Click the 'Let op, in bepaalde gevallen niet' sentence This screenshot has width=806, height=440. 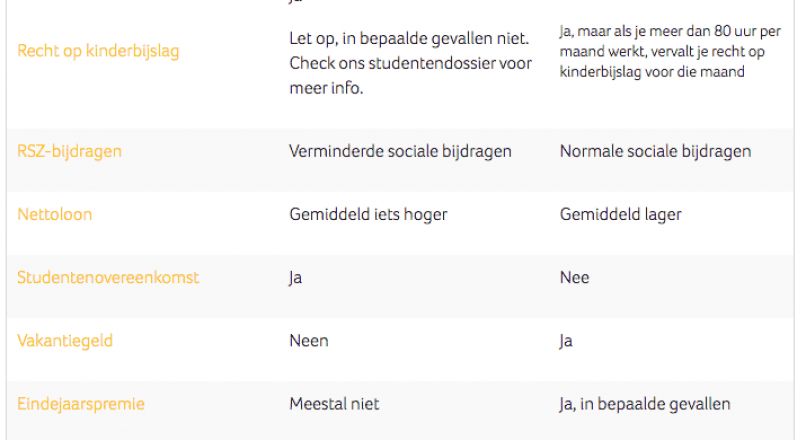click(x=408, y=39)
